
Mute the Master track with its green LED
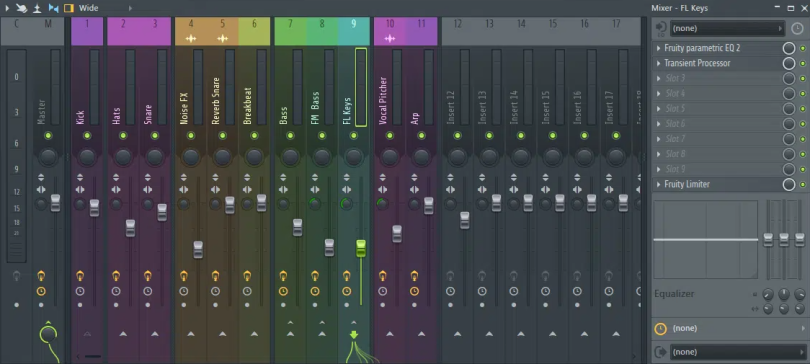click(48, 135)
